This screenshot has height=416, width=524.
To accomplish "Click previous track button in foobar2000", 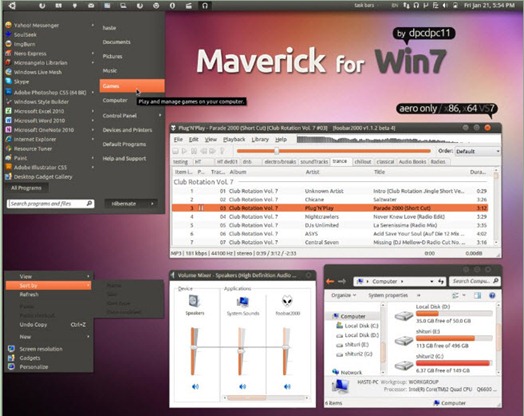I will click(x=203, y=151).
